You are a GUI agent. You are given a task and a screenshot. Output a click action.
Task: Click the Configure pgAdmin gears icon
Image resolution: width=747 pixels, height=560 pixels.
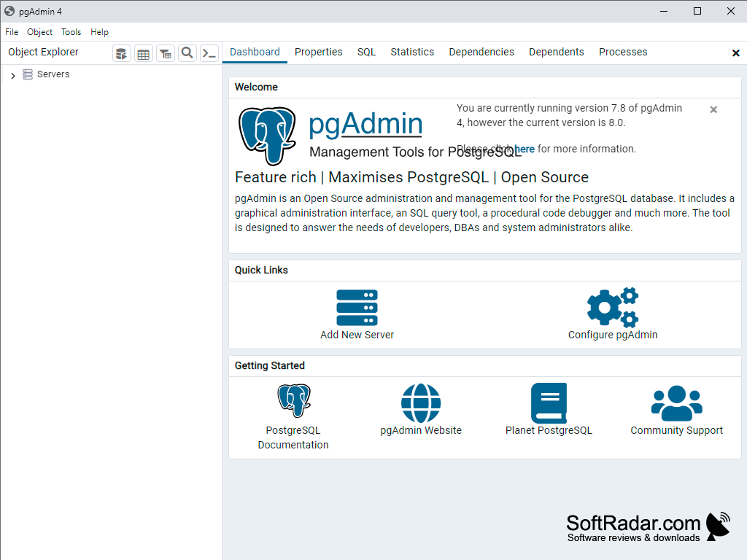click(x=613, y=308)
